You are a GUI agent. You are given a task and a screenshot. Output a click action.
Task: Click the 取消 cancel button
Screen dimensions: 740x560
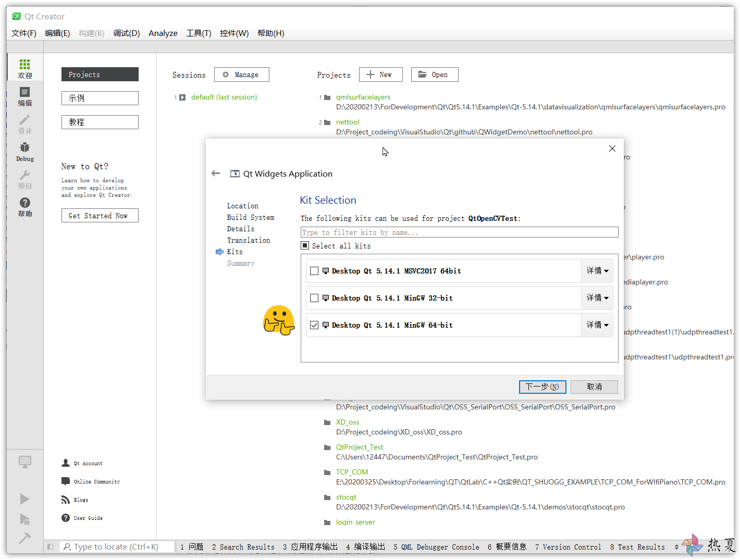pyautogui.click(x=594, y=387)
